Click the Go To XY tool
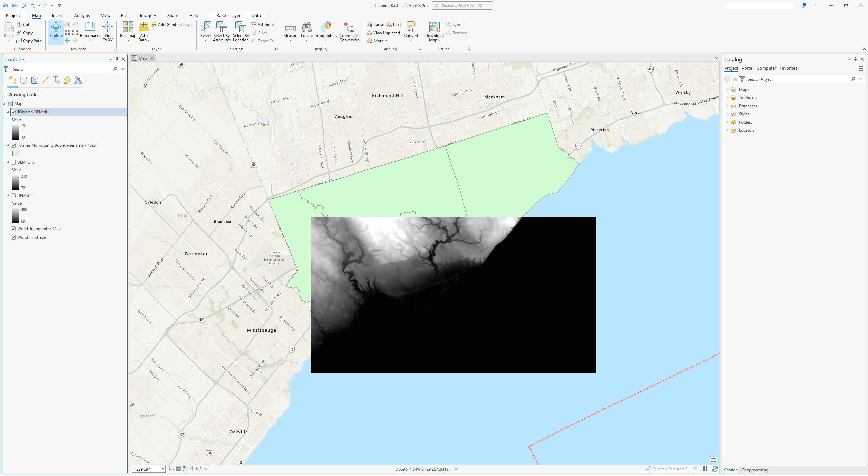This screenshot has height=476, width=868. click(x=107, y=32)
